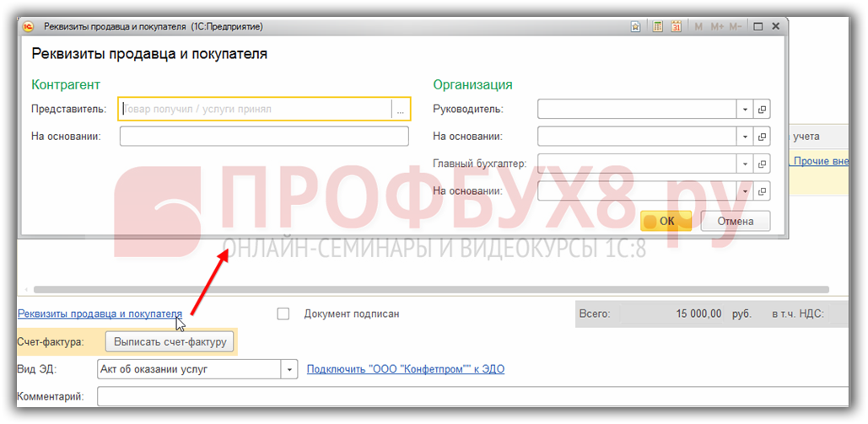Click Отмена to cancel the dialog
Image resolution: width=868 pixels, height=424 pixels.
736,221
